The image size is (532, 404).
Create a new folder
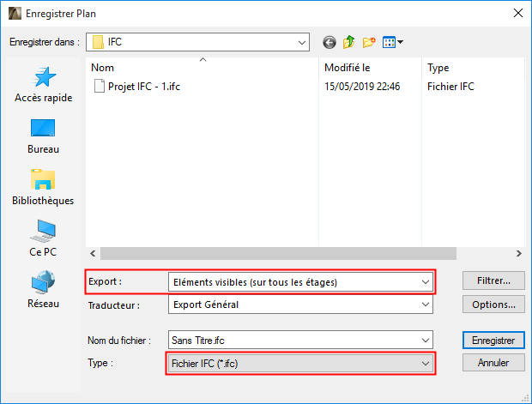(x=370, y=41)
